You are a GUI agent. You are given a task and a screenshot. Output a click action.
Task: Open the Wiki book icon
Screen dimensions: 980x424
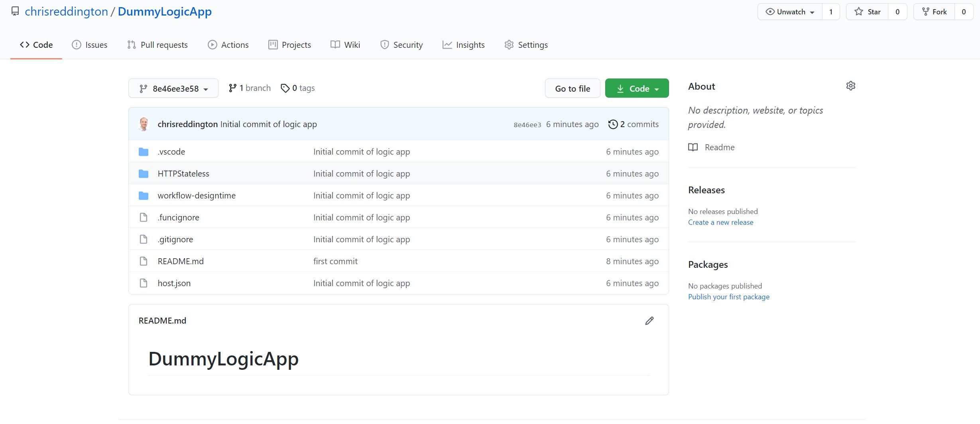[x=335, y=45]
